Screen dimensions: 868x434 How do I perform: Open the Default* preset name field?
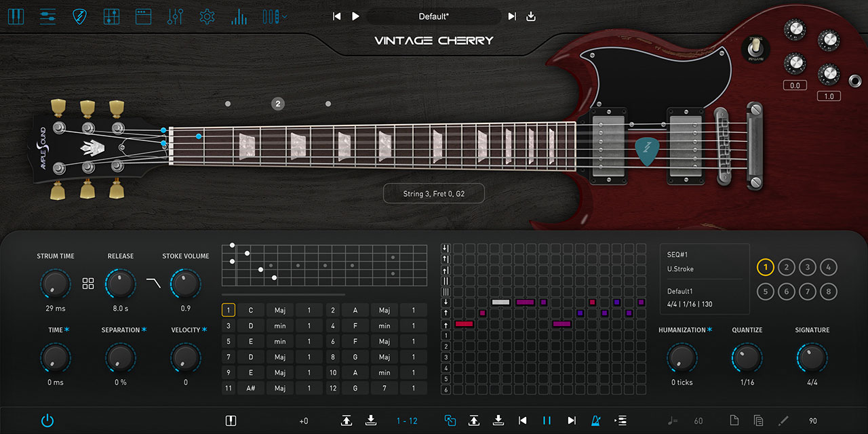[434, 16]
